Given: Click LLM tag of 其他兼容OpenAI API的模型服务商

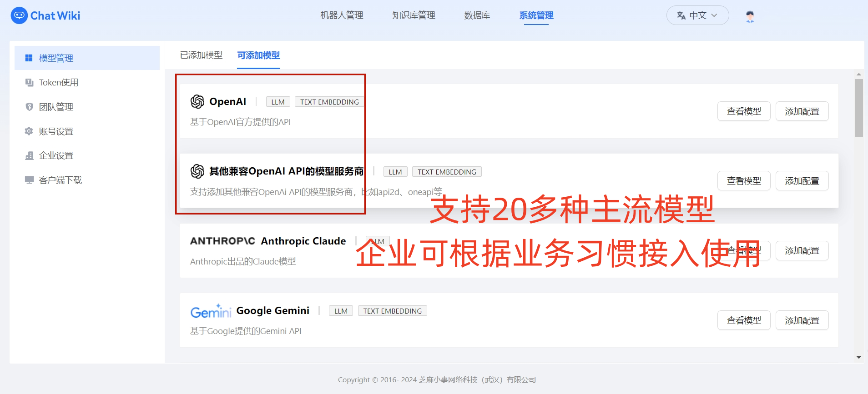Looking at the screenshot, I should 395,172.
